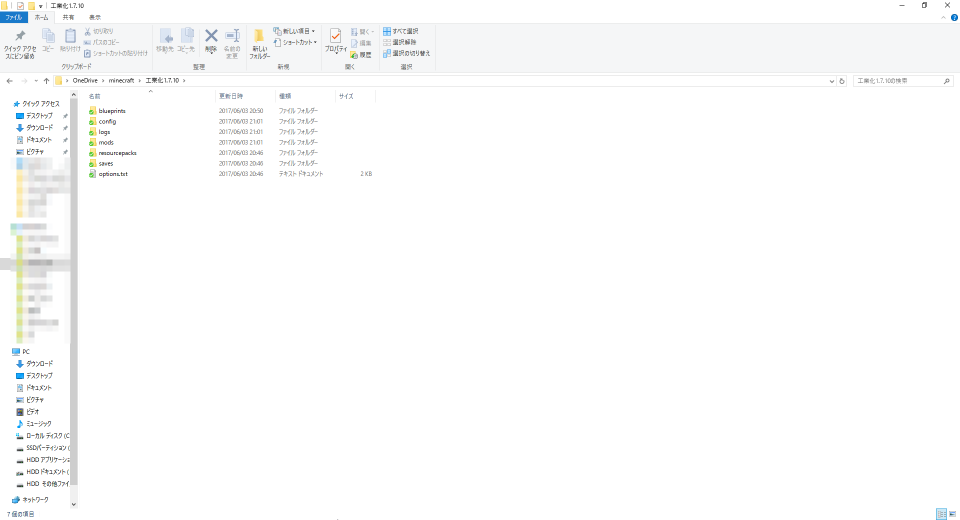The height and width of the screenshot is (520, 960).
Task: Click the Delete (削除) icon in ribbon
Action: (x=211, y=39)
